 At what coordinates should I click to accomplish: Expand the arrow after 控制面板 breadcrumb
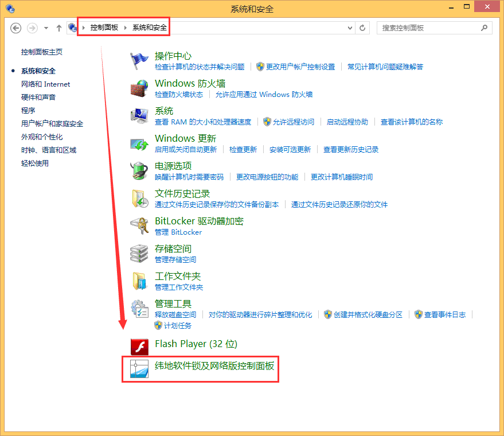tap(125, 28)
